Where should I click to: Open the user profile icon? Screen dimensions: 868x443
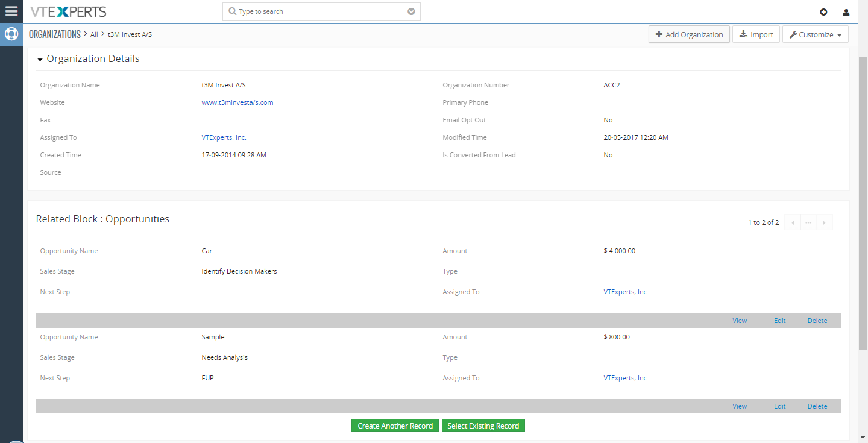click(846, 12)
